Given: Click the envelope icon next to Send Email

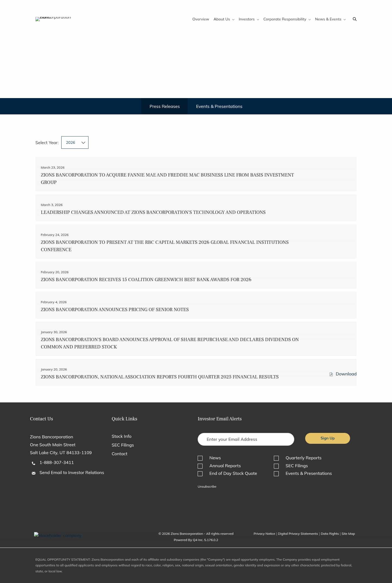Looking at the screenshot, I should pos(33,473).
